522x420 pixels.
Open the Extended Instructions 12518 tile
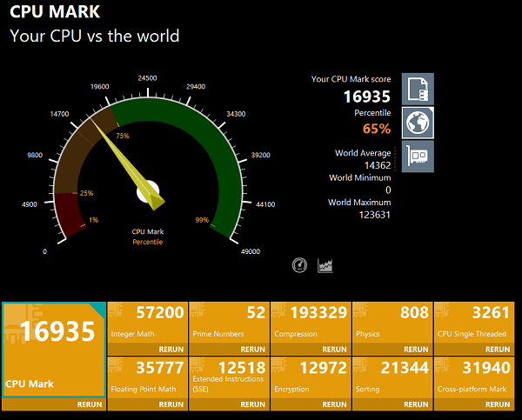click(x=229, y=377)
